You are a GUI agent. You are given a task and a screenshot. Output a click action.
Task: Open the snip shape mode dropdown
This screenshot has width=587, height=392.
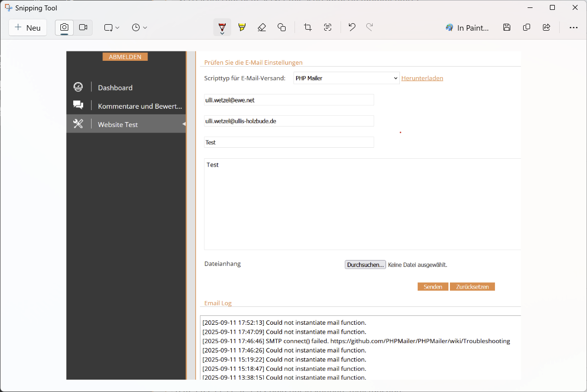click(x=111, y=28)
